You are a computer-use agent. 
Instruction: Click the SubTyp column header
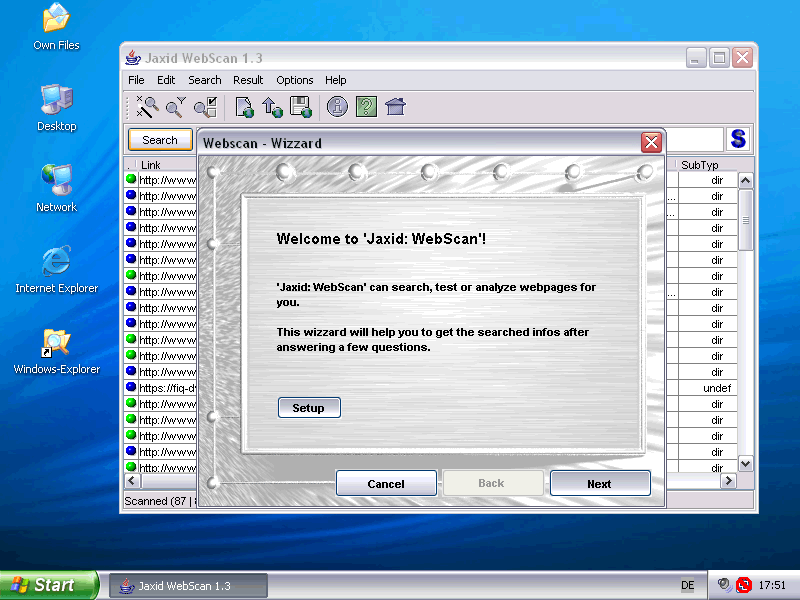click(x=699, y=165)
